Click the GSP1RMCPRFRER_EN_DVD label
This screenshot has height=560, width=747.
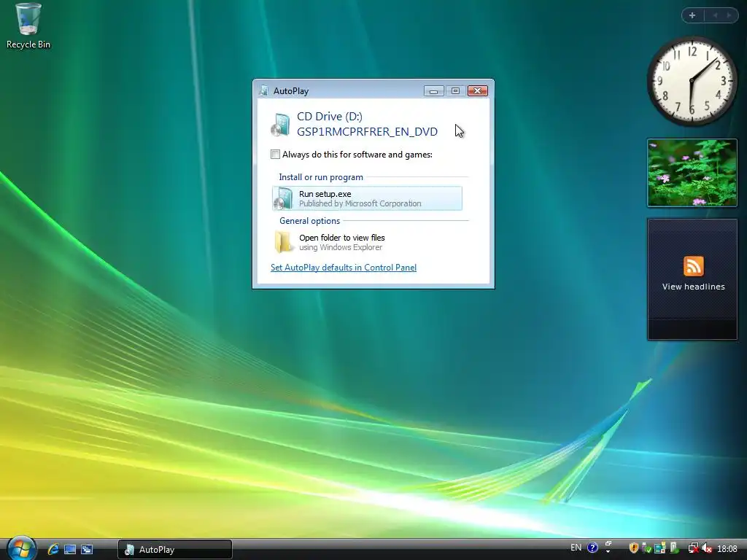coord(368,132)
